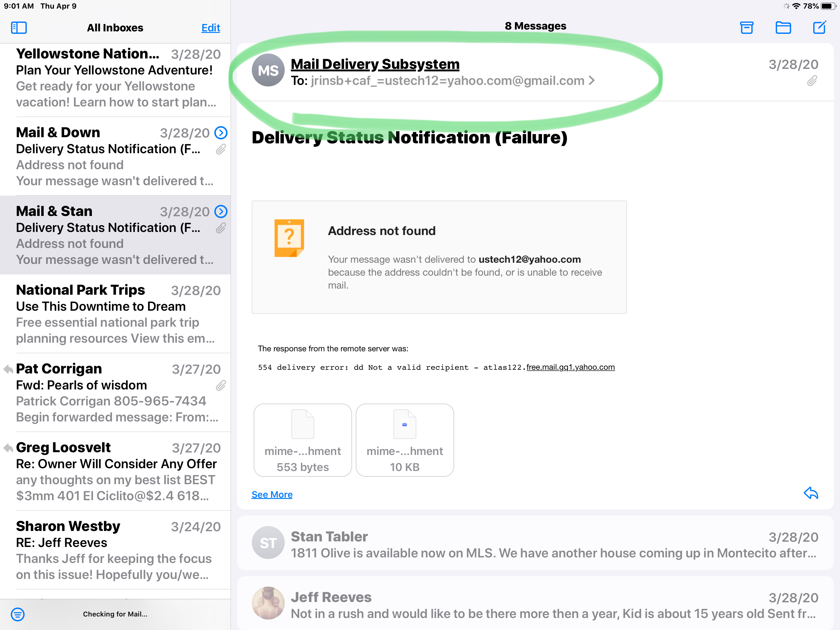Compose a new message
The image size is (840, 630).
[x=819, y=27]
